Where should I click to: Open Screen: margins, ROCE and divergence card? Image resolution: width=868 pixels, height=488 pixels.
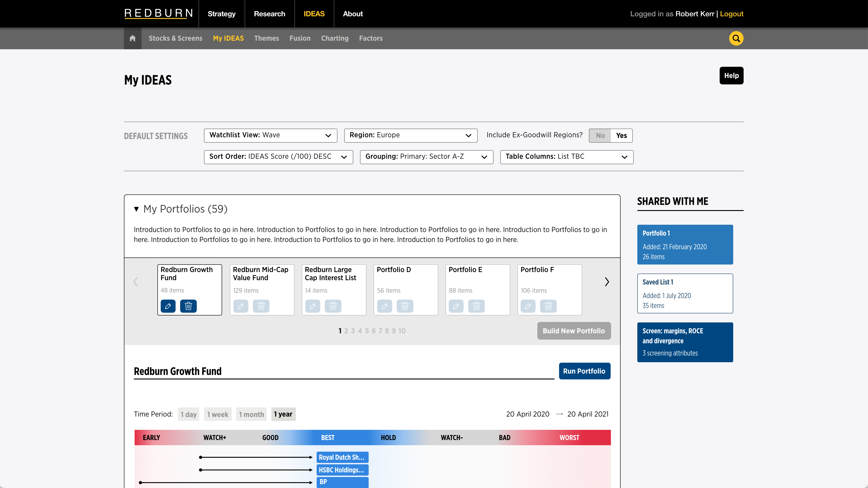(685, 342)
